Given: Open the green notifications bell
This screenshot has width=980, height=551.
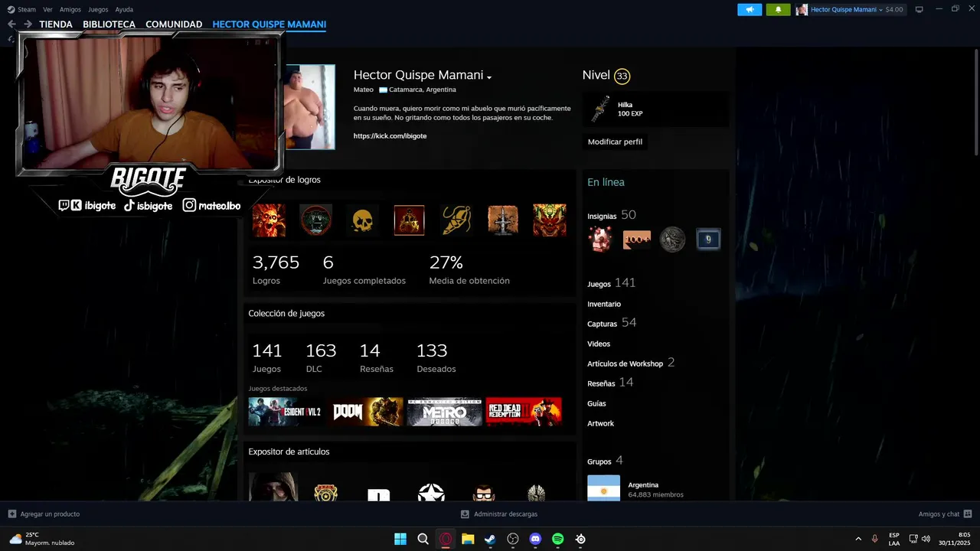Looking at the screenshot, I should click(x=778, y=9).
